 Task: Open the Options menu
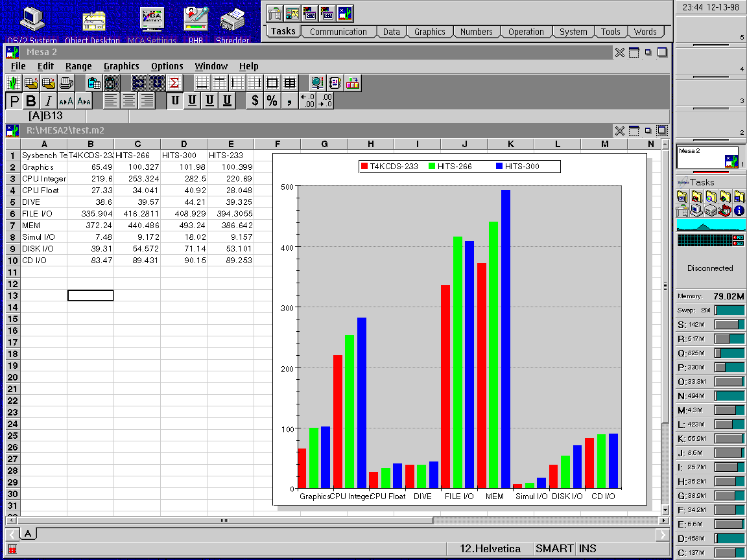(x=167, y=66)
